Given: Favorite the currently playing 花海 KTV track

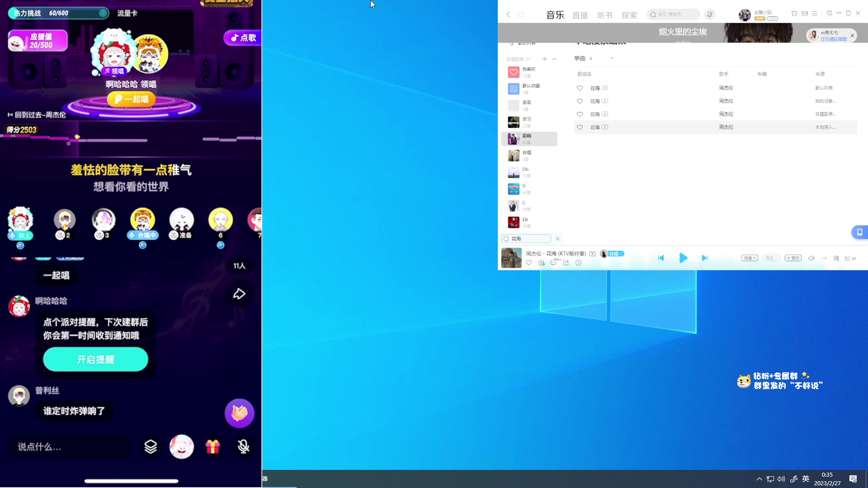Looking at the screenshot, I should point(529,263).
